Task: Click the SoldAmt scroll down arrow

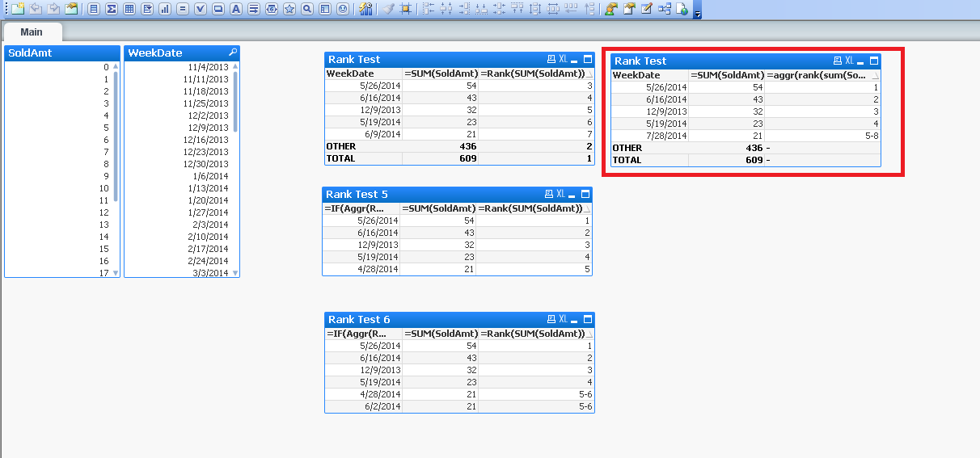Action: tap(115, 273)
